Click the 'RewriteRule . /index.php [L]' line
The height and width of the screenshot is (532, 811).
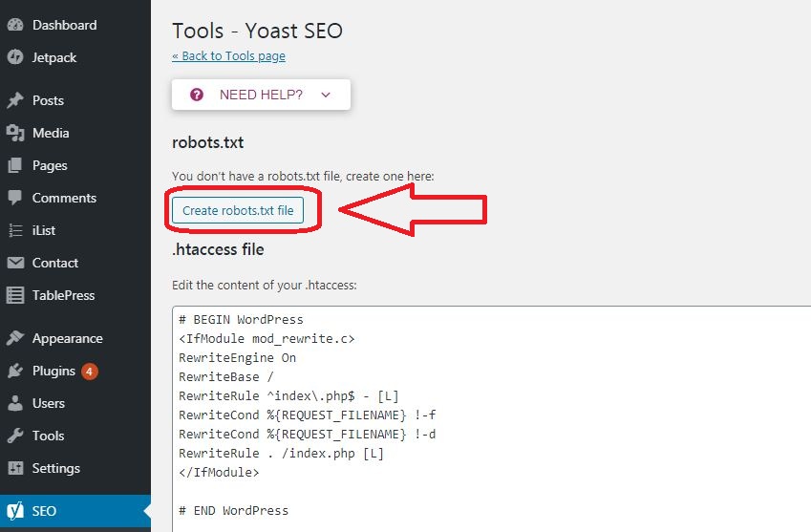click(282, 454)
